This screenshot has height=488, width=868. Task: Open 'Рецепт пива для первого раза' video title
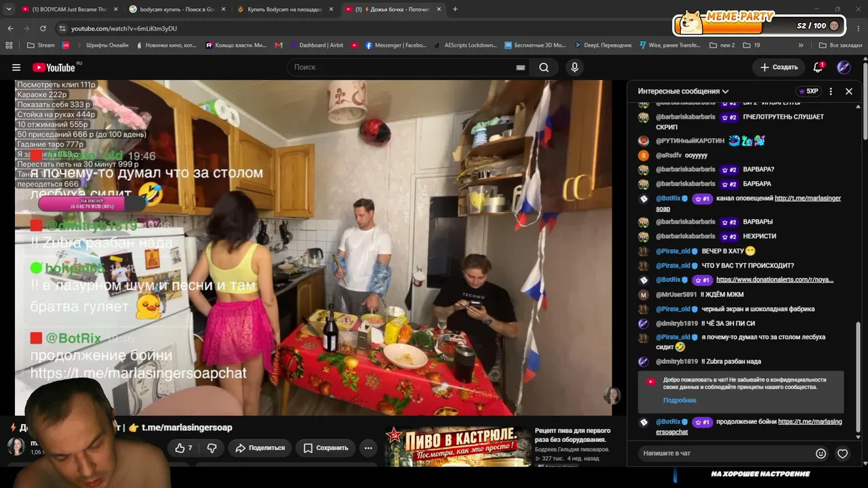coord(573,435)
